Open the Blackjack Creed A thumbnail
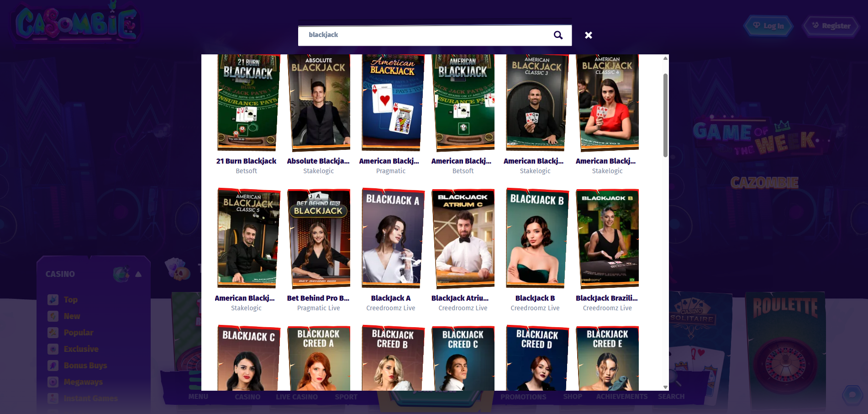The height and width of the screenshot is (414, 868). pyautogui.click(x=319, y=358)
